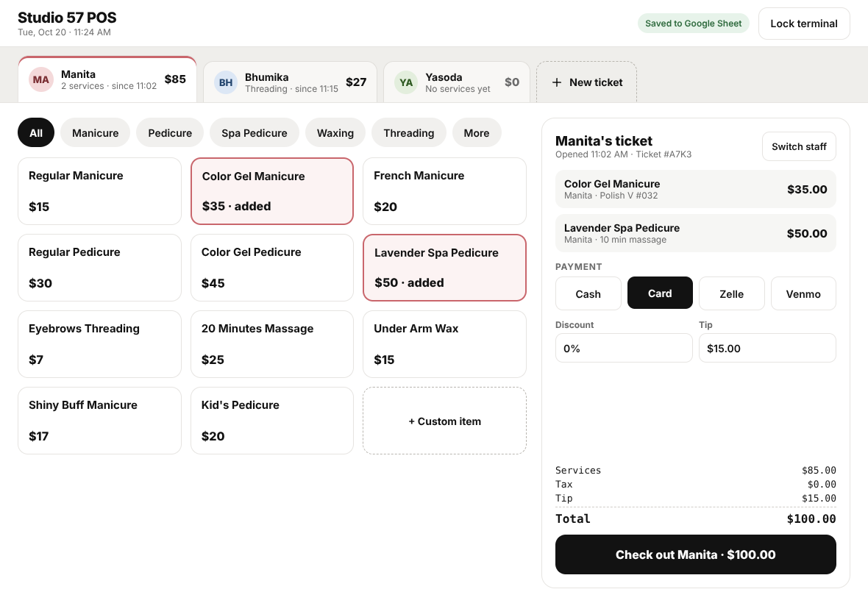Add a Custom item

pyautogui.click(x=444, y=421)
